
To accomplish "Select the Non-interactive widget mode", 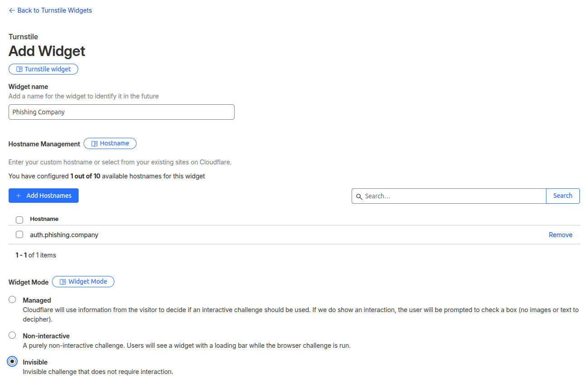I will click(x=12, y=335).
